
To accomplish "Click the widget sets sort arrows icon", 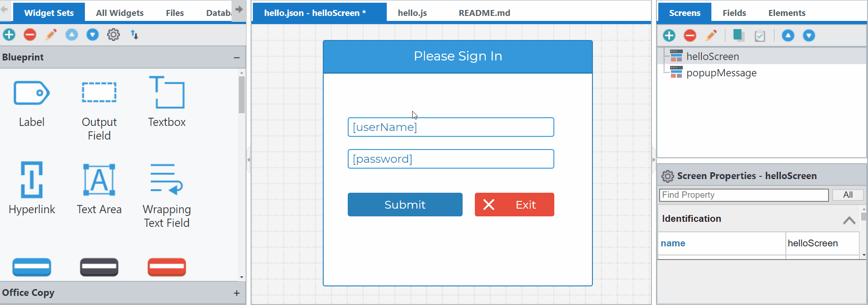I will point(134,35).
